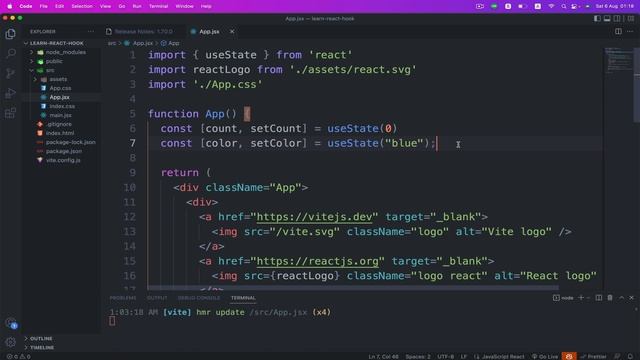
Task: Open the Search view in activity bar
Action: [11, 53]
